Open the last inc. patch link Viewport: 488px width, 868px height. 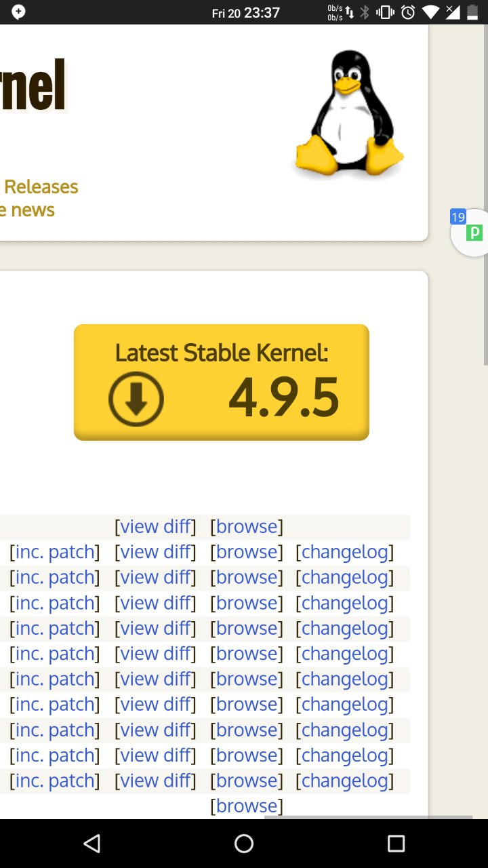[55, 781]
